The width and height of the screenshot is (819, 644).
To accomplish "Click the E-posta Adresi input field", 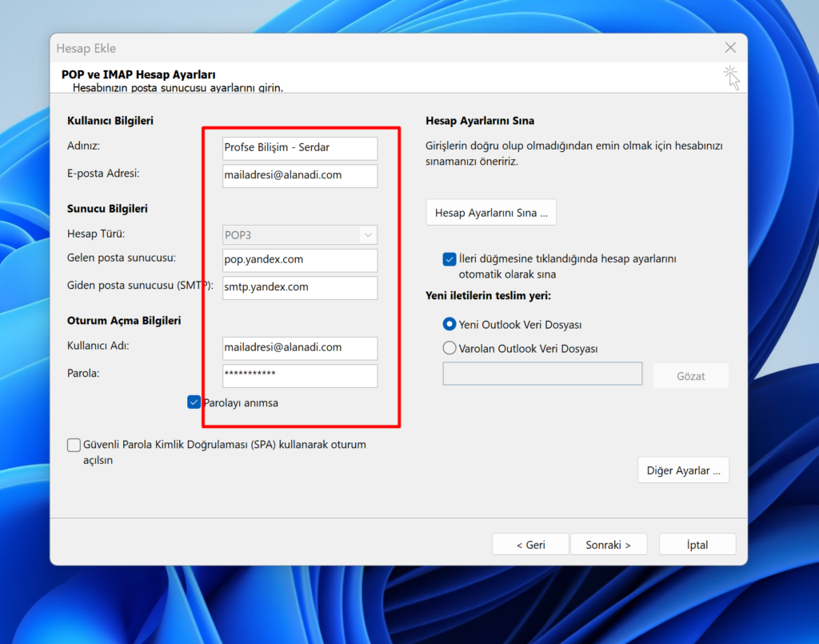I will tap(300, 176).
